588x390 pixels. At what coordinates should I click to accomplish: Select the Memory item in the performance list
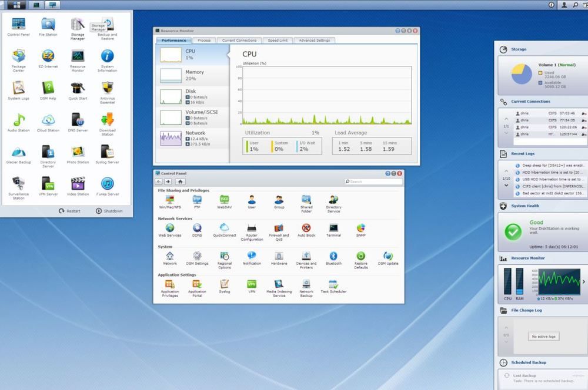pos(192,75)
